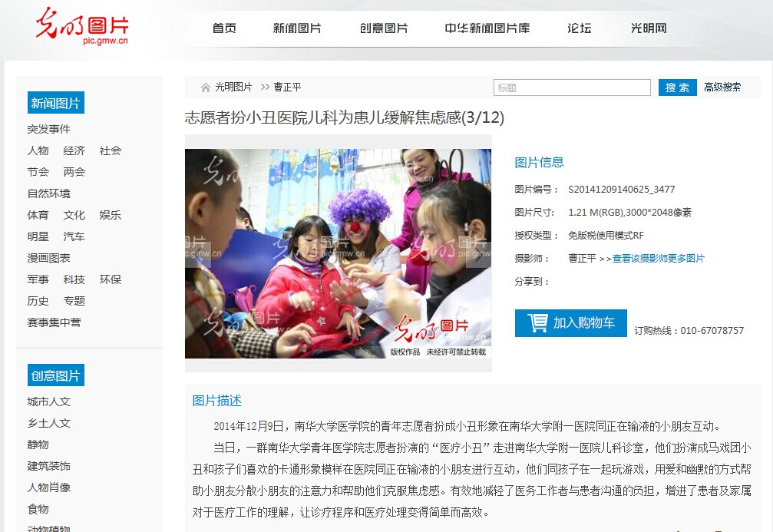Viewport: 773px width, 532px height.
Task: Click the main clown volunteer photo
Action: click(x=339, y=254)
